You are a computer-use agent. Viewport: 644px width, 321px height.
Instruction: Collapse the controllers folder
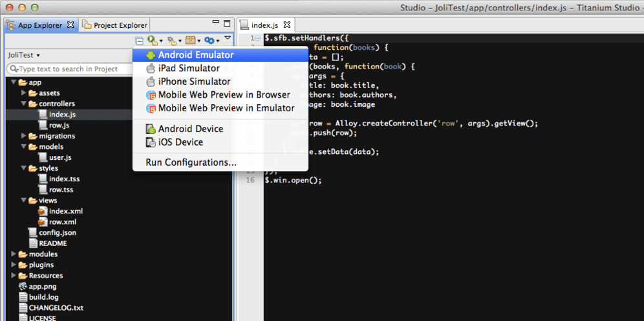tap(24, 104)
